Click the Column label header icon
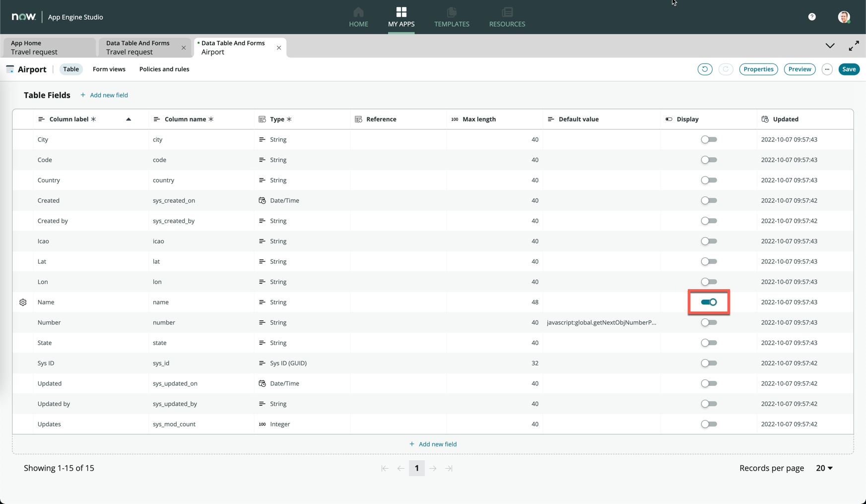866x504 pixels. [41, 119]
